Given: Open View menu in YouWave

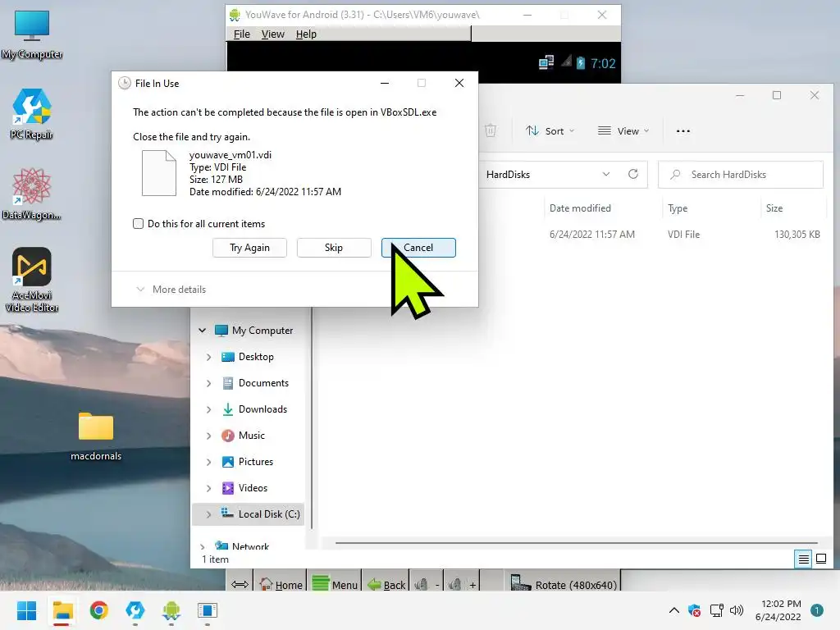Looking at the screenshot, I should [x=272, y=34].
